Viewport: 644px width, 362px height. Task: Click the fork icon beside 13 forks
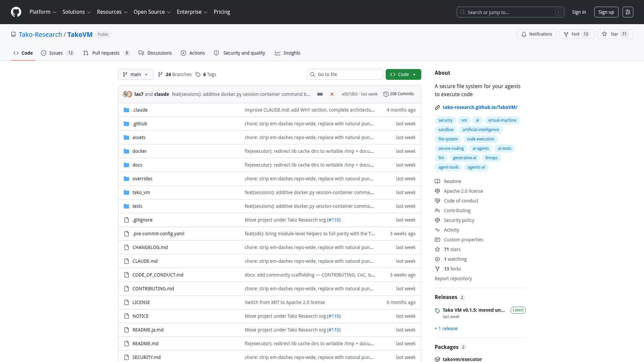[x=437, y=269]
